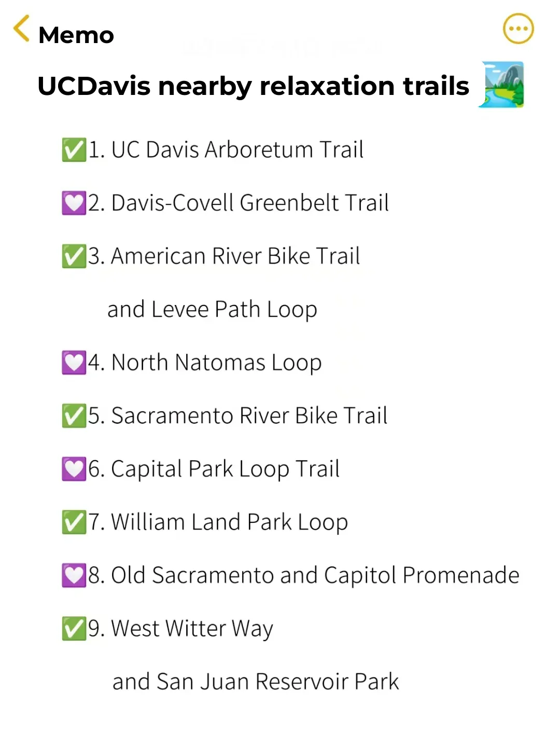Click the national park landscape emoji icon
560x747 pixels.
pyautogui.click(x=501, y=85)
